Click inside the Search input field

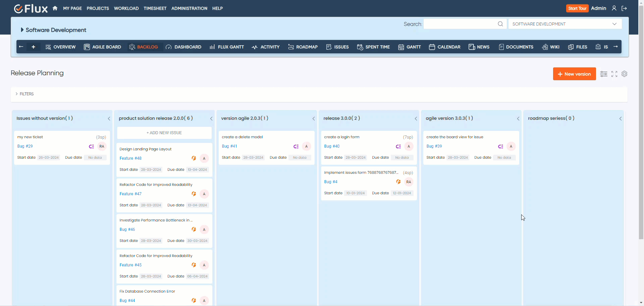(460, 24)
